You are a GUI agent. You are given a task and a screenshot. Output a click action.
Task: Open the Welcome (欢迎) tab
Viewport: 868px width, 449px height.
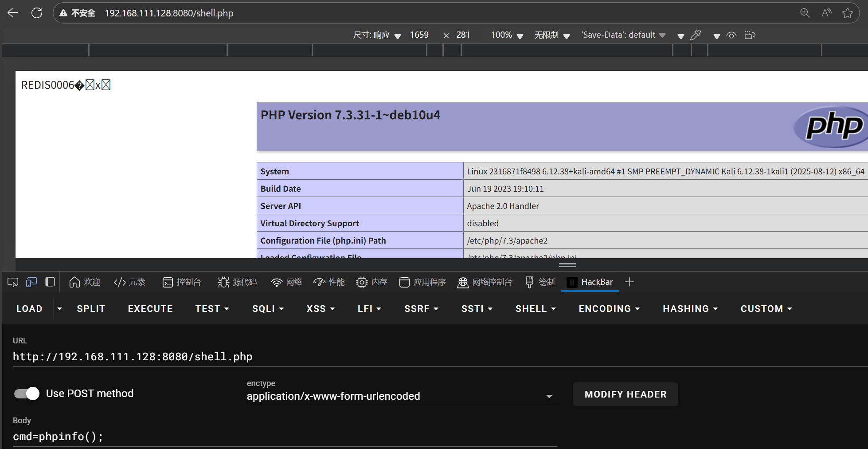tap(85, 282)
